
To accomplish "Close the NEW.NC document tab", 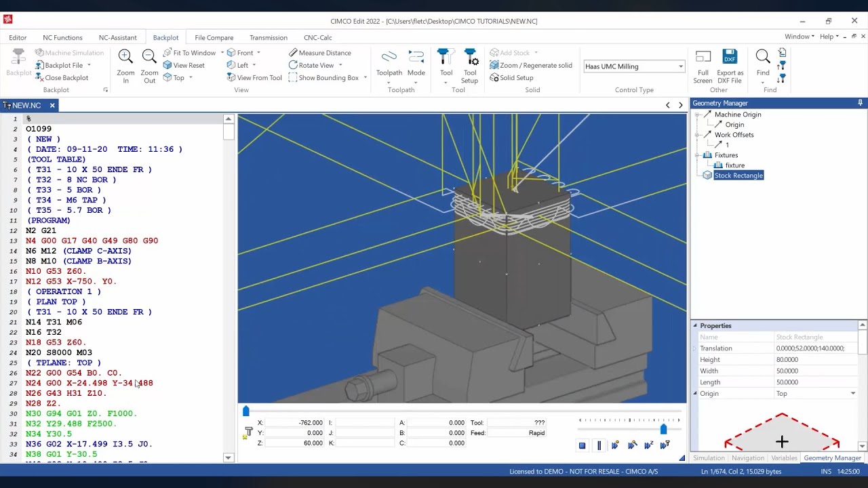I will [52, 105].
